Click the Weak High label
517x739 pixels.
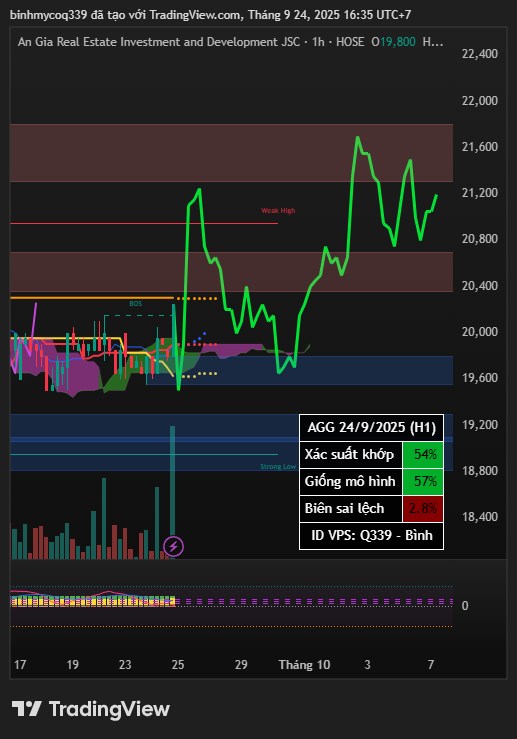278,211
